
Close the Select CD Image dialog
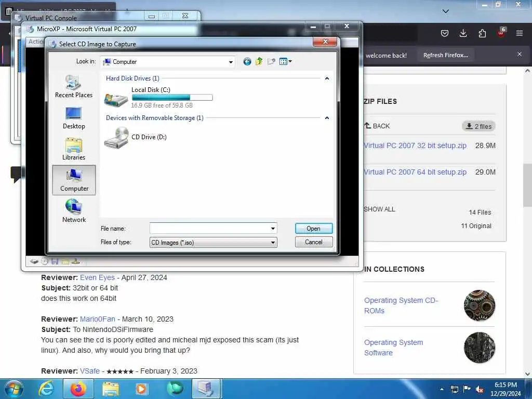(325, 42)
